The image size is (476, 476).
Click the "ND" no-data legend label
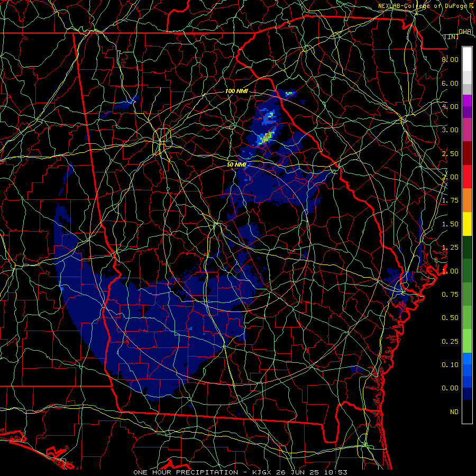pyautogui.click(x=454, y=412)
